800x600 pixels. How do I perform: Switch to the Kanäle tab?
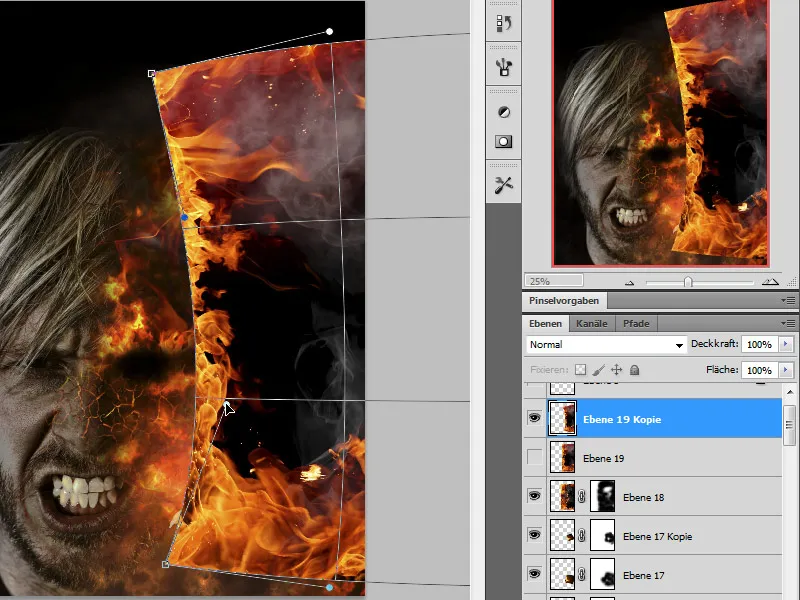[592, 323]
